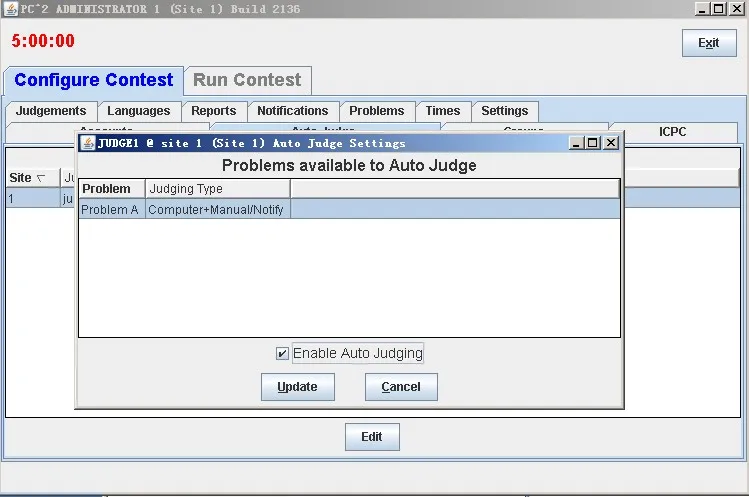Click the Java icon in the Auto Judge Settings dialog
Image resolution: width=749 pixels, height=497 pixels.
87,143
